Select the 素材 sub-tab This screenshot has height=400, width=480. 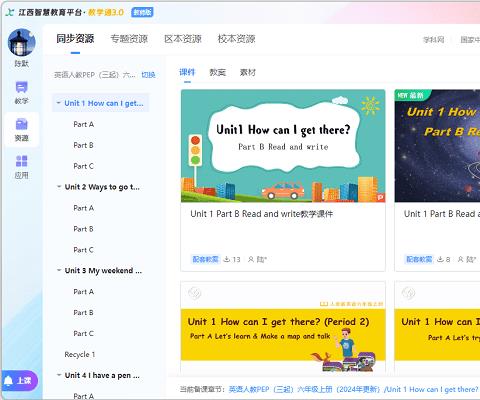pos(248,72)
